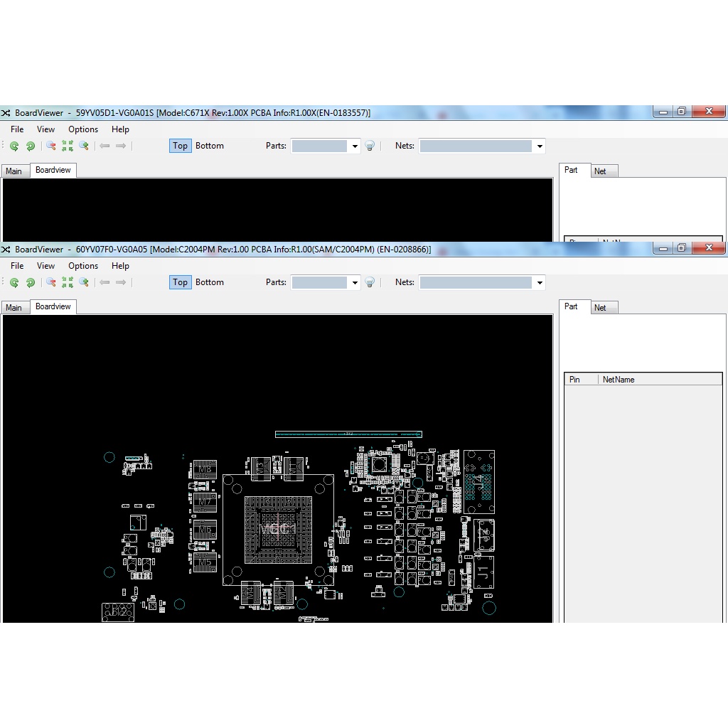This screenshot has width=728, height=728.
Task: Open View menu in 59YV05D1 window
Action: pos(45,129)
